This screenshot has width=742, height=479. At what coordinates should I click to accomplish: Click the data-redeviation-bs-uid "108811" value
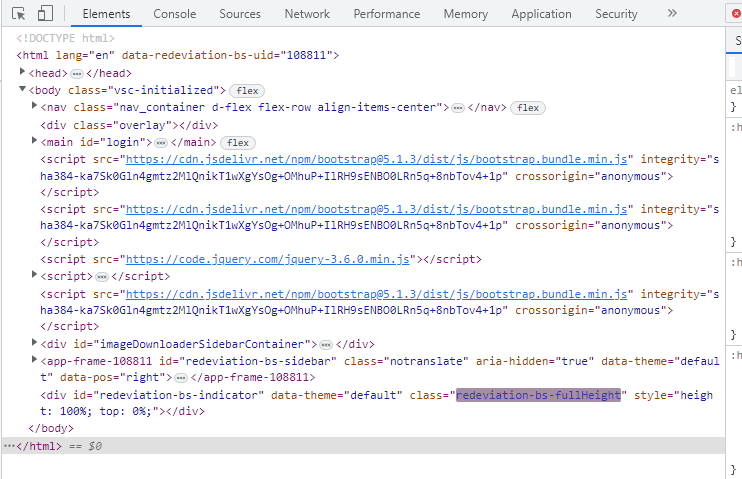306,55
